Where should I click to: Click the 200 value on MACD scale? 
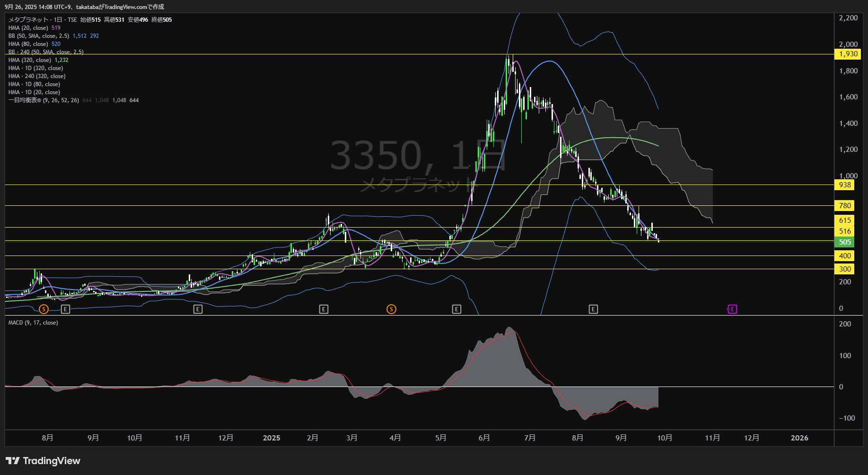tap(845, 324)
